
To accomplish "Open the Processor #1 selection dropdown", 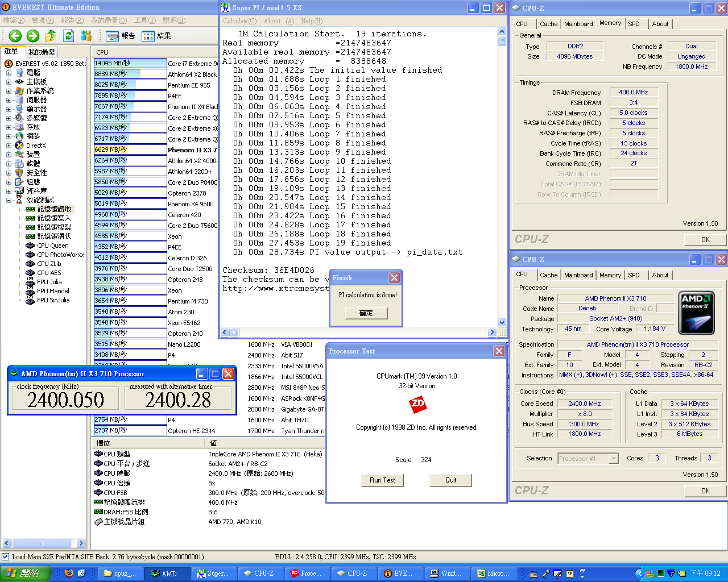I will tap(614, 459).
